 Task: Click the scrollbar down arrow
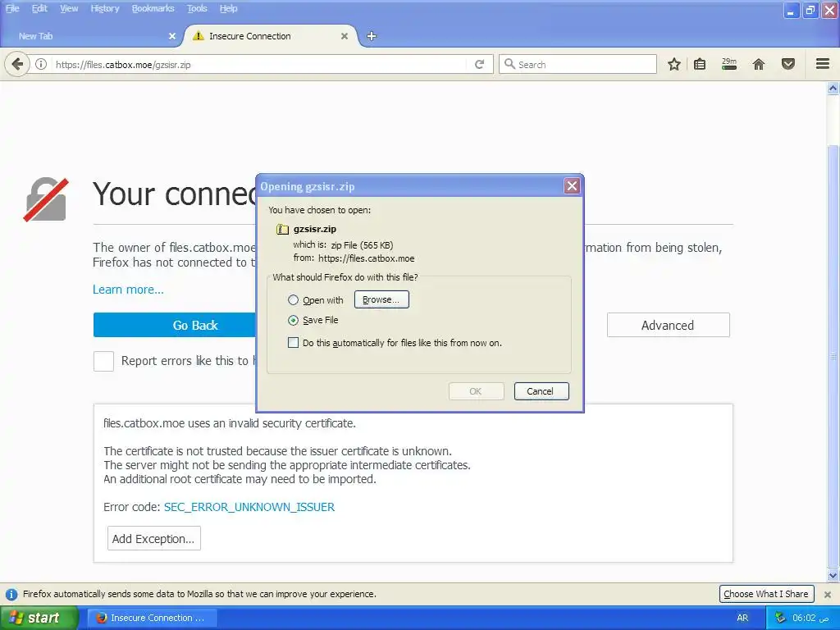point(833,576)
